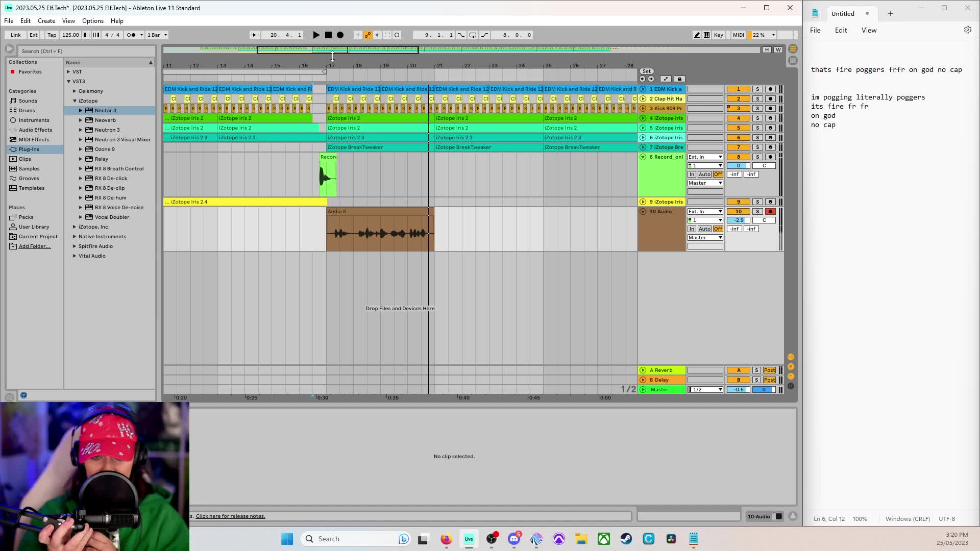Screen dimensions: 980x551
Task: Toggle Follow playback button
Action: click(254, 35)
